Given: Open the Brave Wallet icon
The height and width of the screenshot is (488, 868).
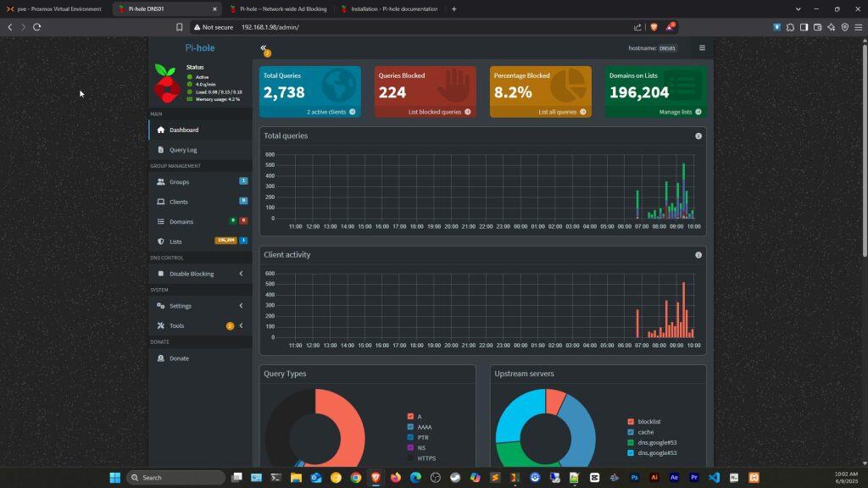Looking at the screenshot, I should point(818,26).
